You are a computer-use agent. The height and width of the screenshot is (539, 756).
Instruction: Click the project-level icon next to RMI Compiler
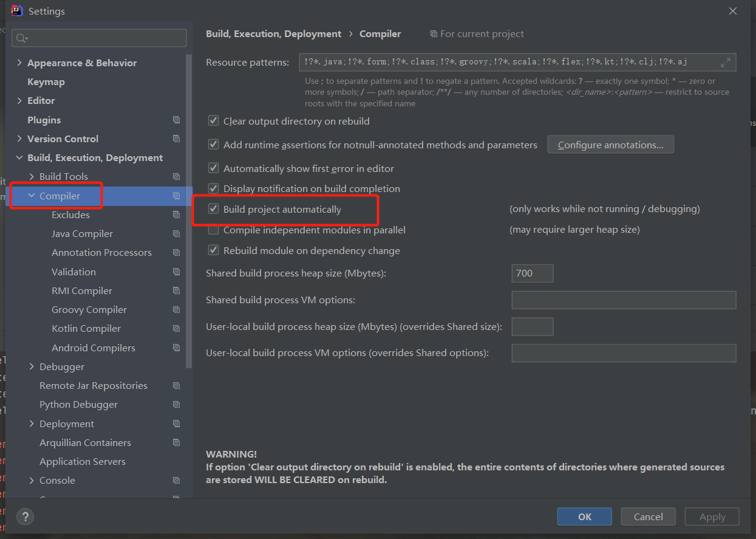click(177, 290)
